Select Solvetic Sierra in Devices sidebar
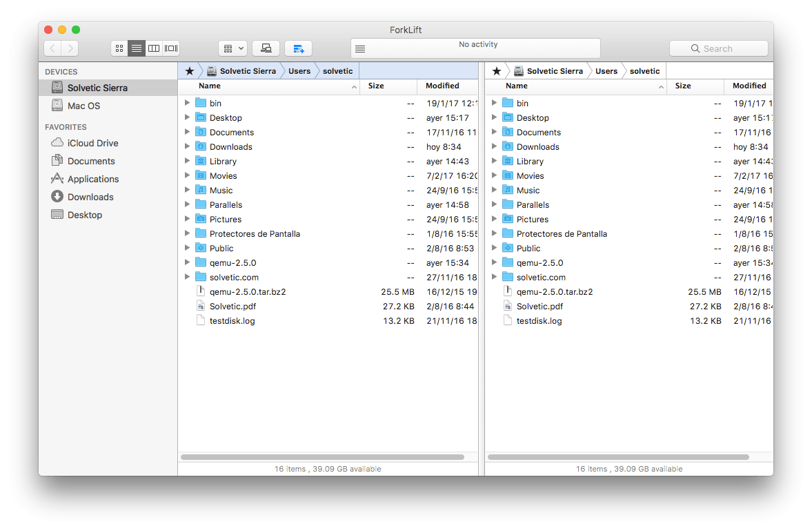 point(108,88)
